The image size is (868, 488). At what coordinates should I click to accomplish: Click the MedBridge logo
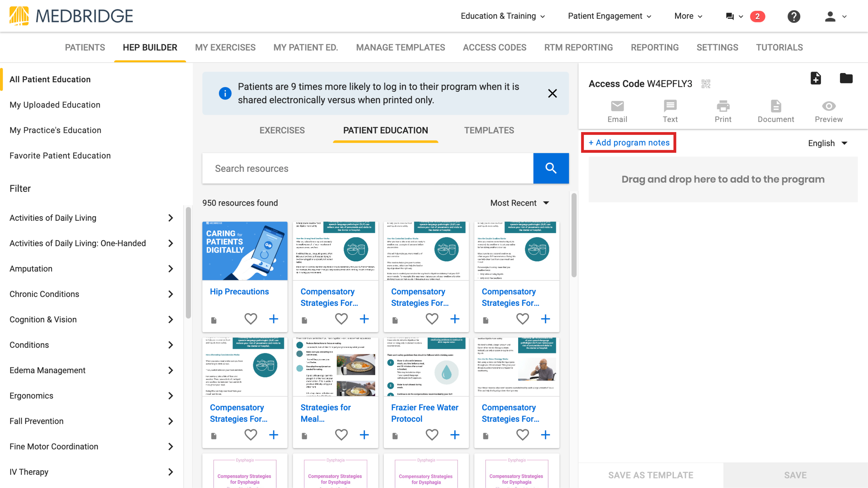(71, 16)
